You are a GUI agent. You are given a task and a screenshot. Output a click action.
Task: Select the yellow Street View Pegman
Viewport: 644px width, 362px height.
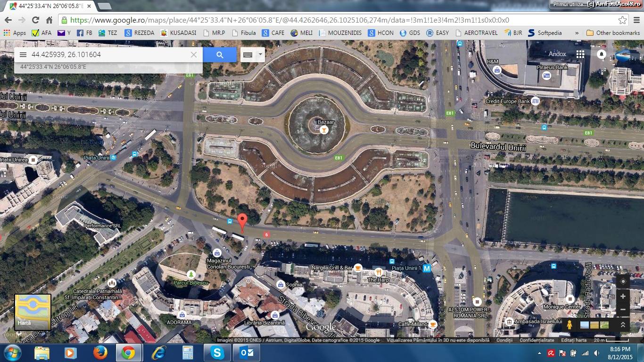(x=570, y=325)
